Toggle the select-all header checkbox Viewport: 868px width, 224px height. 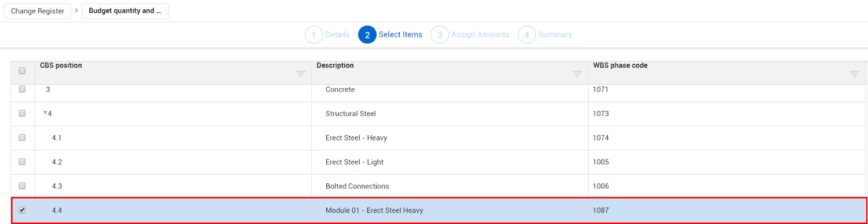pyautogui.click(x=22, y=71)
